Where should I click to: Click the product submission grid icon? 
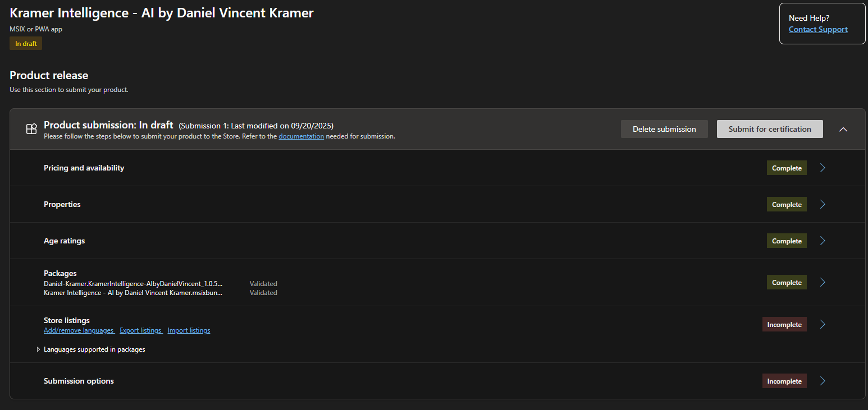[x=31, y=129]
